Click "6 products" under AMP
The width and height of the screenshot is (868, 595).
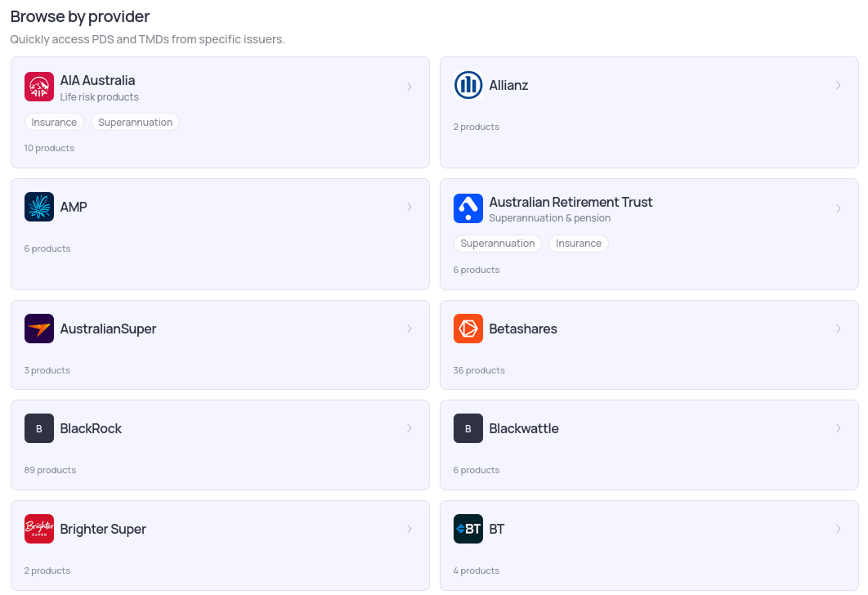point(47,248)
